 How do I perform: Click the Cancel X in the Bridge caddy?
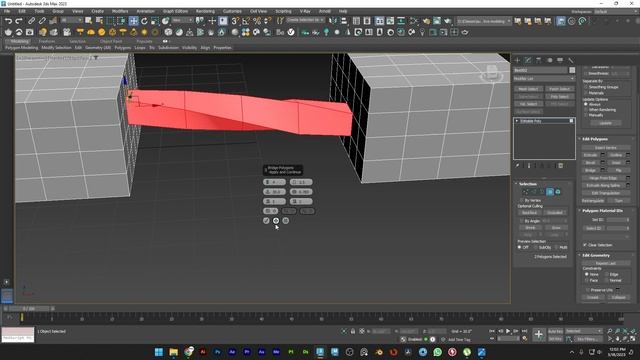tap(286, 220)
